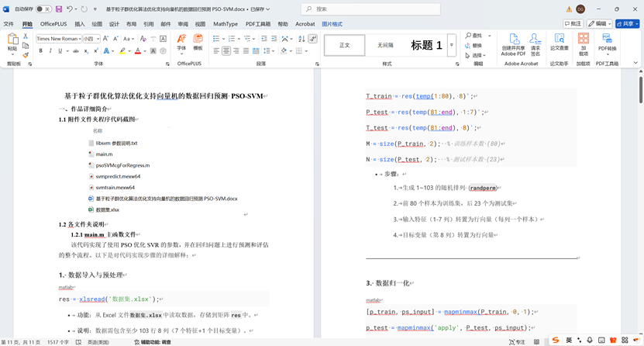Toggle underline formatting
This screenshot has width=644, height=346.
click(60, 51)
